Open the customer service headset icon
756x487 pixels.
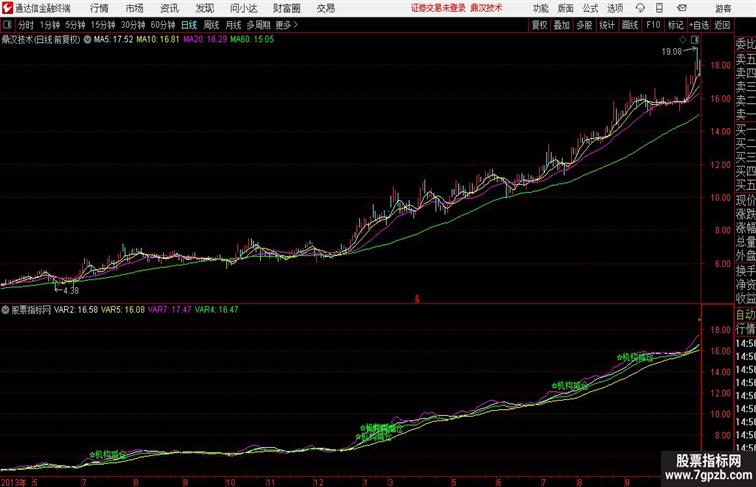coord(640,8)
